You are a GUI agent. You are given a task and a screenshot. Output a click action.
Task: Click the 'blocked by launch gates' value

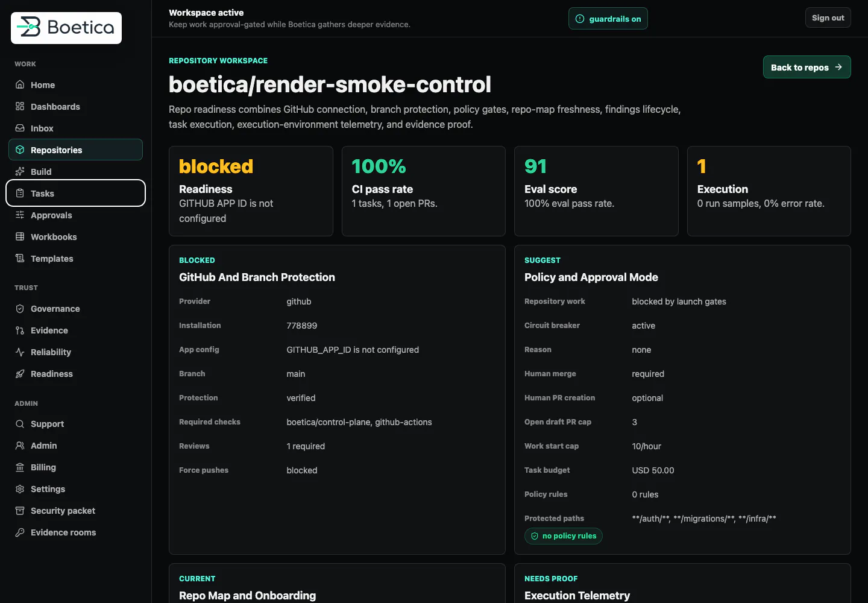click(x=679, y=301)
